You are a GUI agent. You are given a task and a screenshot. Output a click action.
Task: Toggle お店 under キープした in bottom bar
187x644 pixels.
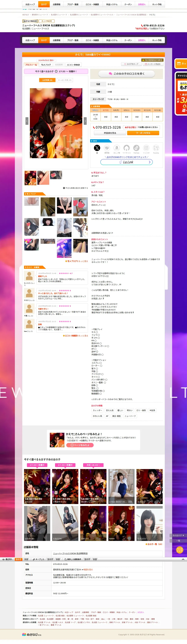pyautogui.click(x=58, y=559)
